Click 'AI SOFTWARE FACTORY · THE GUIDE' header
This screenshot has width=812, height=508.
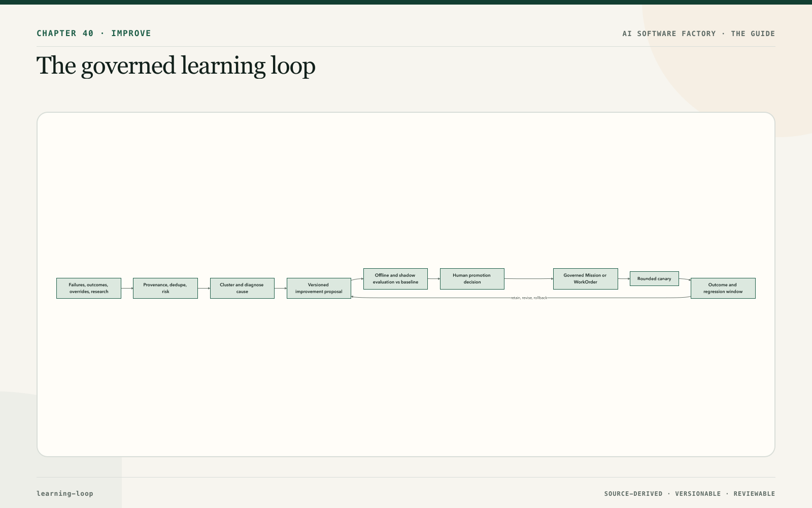[x=699, y=34]
